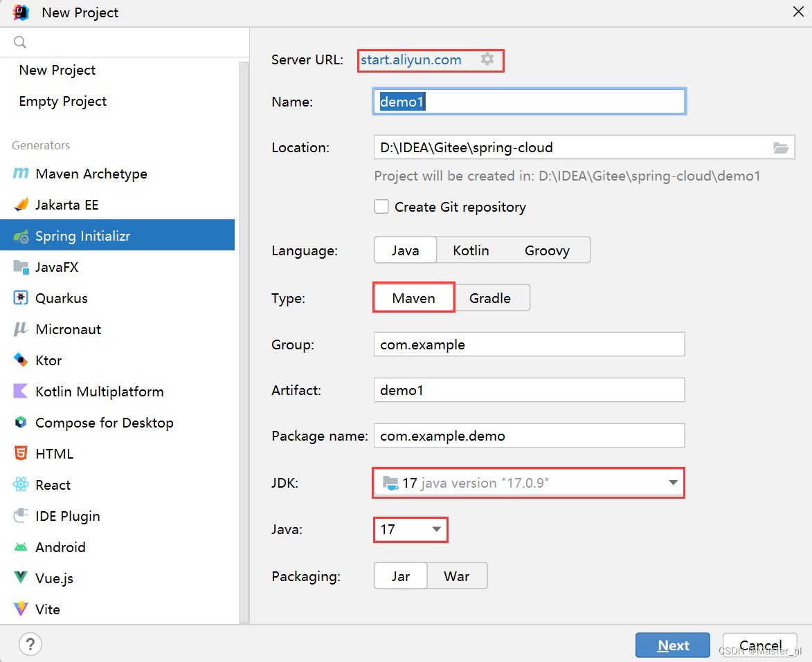Viewport: 812px width, 662px height.
Task: Click the Vue.js logo icon
Action: tap(21, 578)
